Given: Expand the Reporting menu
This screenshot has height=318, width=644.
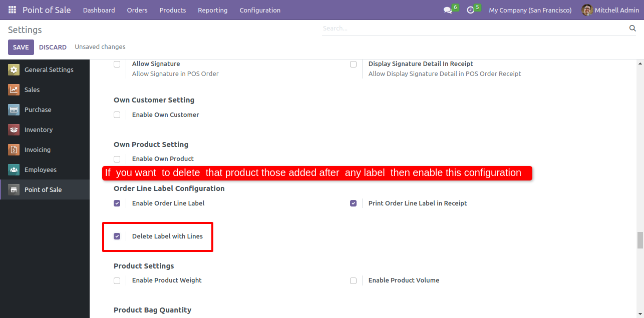Looking at the screenshot, I should click(x=212, y=10).
